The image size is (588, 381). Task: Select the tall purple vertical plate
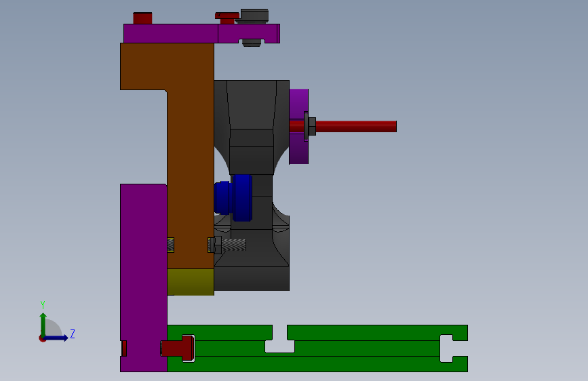coord(144,278)
